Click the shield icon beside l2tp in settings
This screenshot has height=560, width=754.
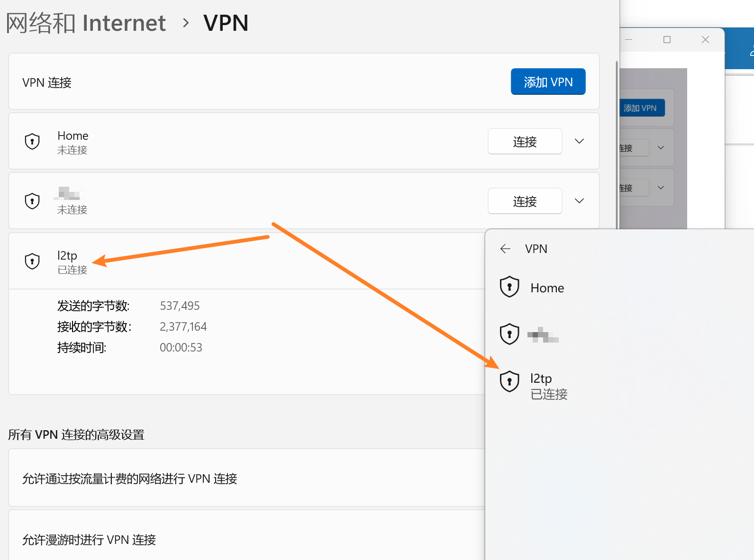coord(32,261)
